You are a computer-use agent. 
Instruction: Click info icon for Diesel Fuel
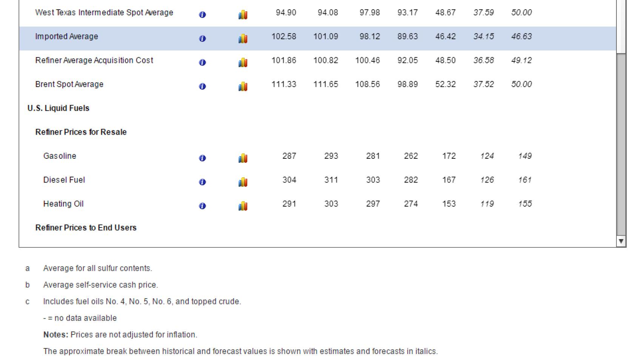202,182
